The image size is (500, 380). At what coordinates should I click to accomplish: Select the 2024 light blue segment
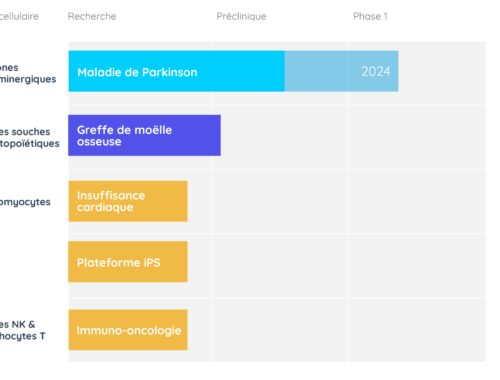pyautogui.click(x=341, y=71)
